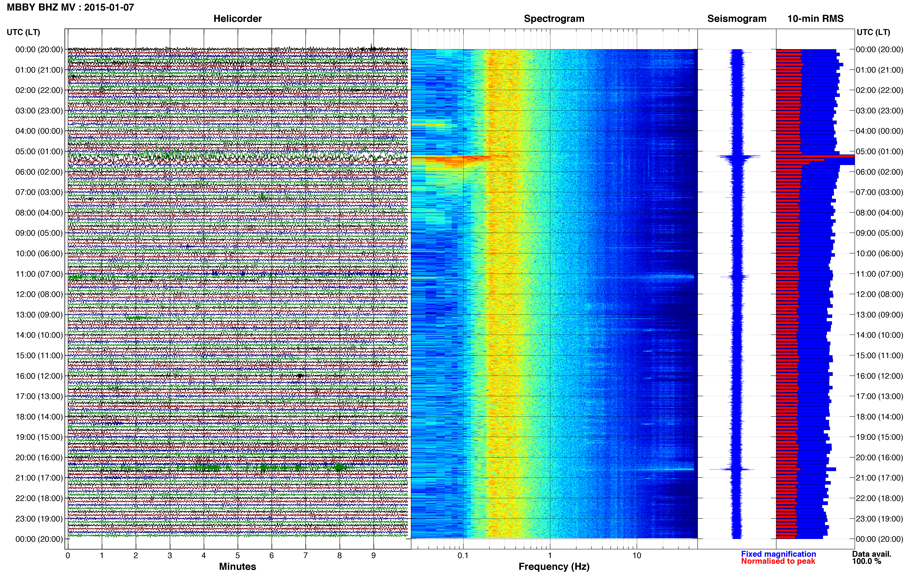
Task: Click left time label 20:00 (16:00)
Action: (39, 457)
